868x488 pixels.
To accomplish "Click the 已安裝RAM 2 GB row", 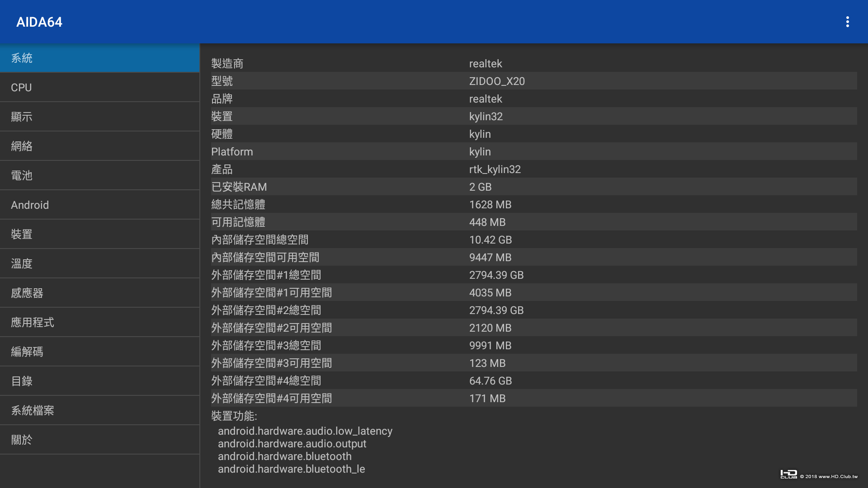I will [x=533, y=187].
